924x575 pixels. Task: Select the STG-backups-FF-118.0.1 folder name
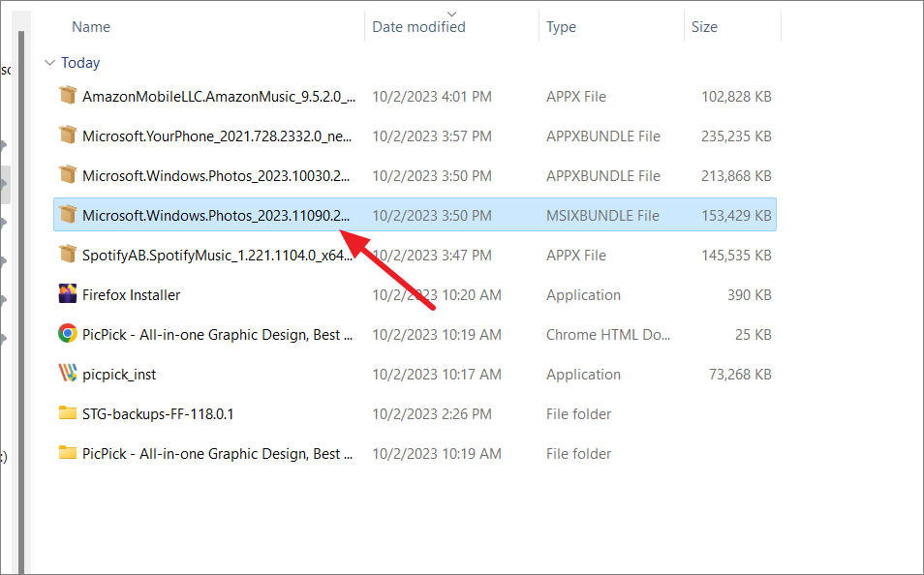pyautogui.click(x=158, y=414)
